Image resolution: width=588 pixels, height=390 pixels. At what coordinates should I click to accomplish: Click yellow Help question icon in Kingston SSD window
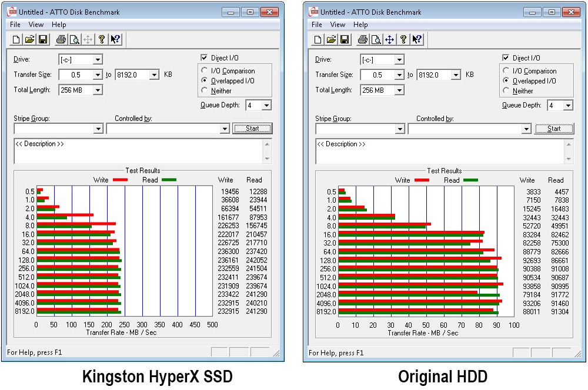[x=101, y=39]
